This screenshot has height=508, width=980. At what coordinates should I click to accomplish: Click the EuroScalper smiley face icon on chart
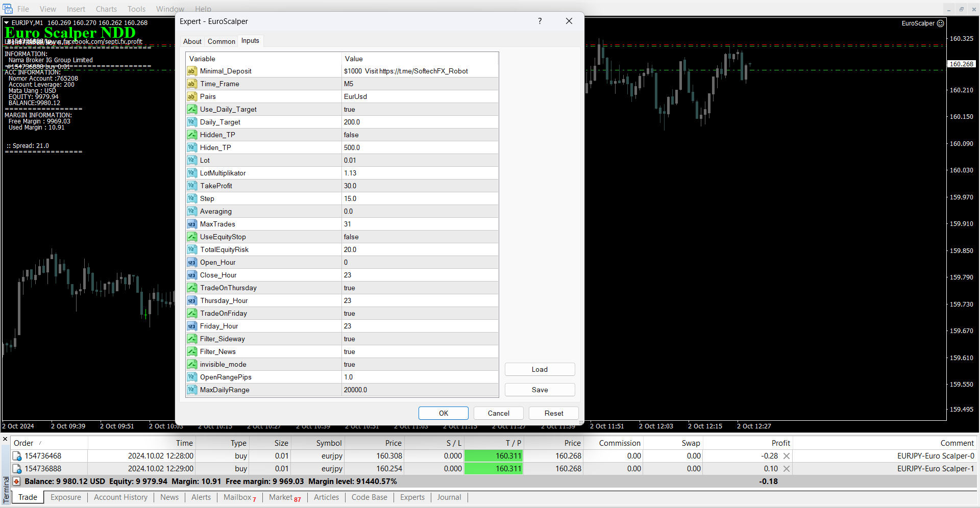[941, 23]
